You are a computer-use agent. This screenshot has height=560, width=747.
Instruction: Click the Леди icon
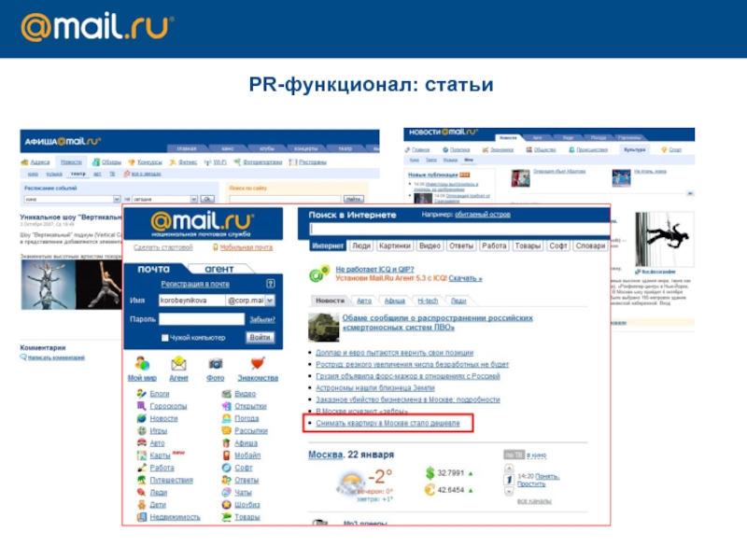tap(142, 492)
